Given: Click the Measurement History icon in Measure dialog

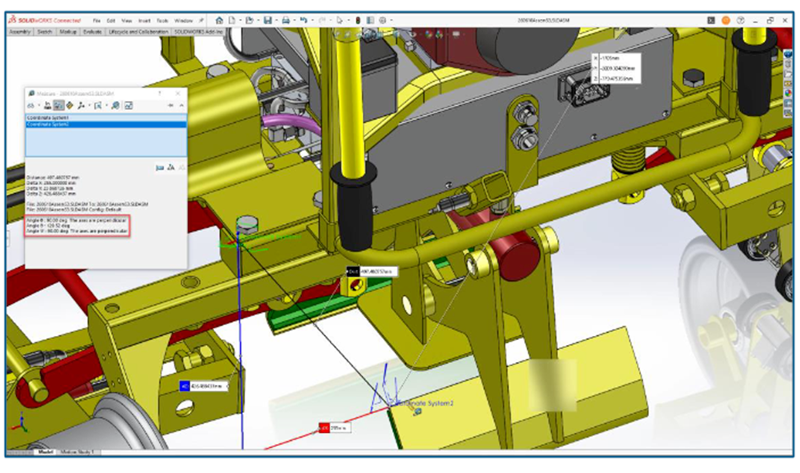Looking at the screenshot, I should pos(115,106).
